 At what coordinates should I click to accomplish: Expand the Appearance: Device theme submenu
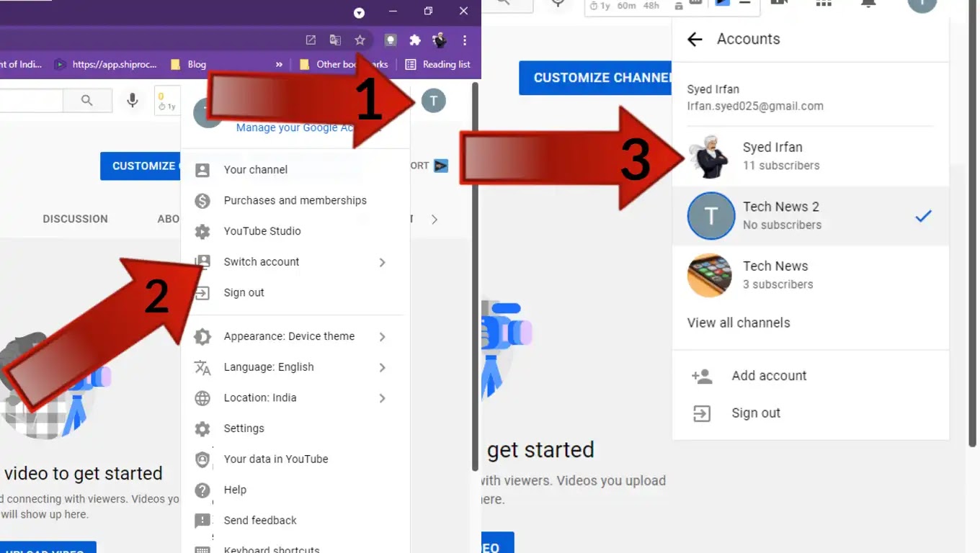[295, 336]
